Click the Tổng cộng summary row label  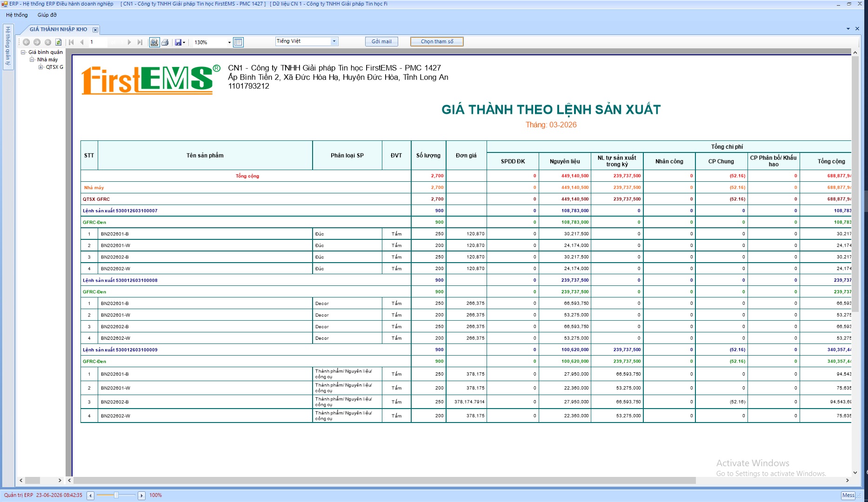[247, 176]
